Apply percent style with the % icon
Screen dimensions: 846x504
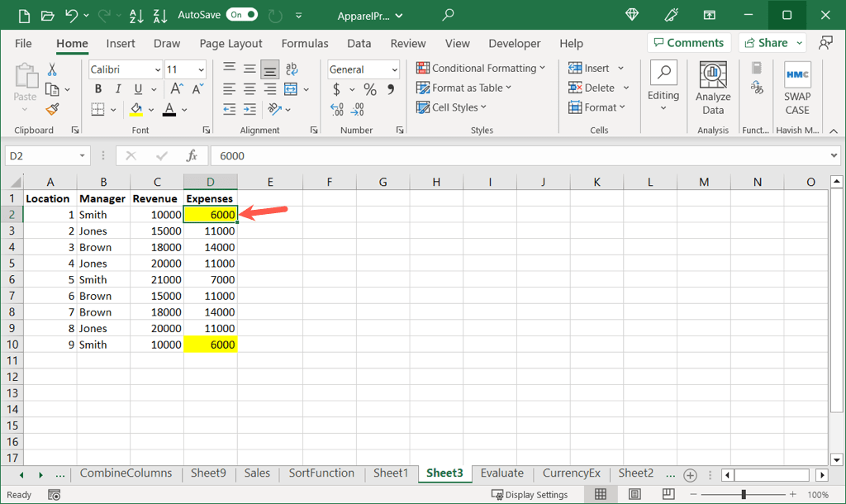point(370,89)
